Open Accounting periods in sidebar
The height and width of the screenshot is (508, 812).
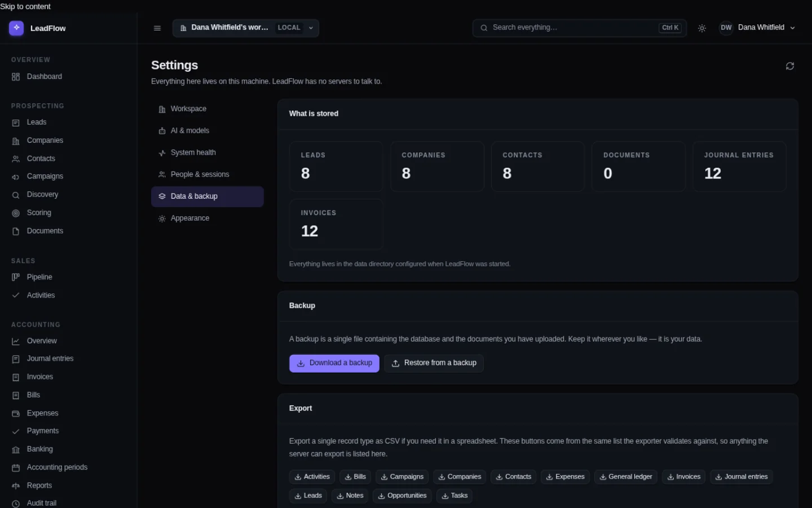(x=68, y=467)
